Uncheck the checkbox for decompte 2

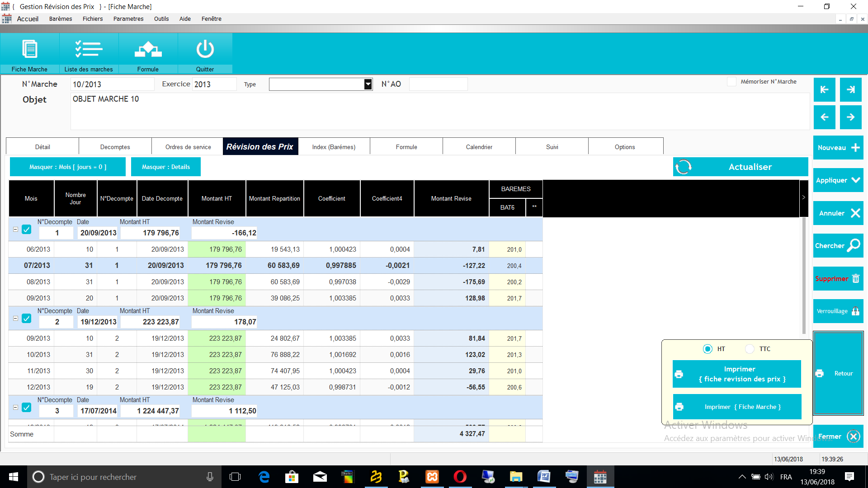pos(27,319)
